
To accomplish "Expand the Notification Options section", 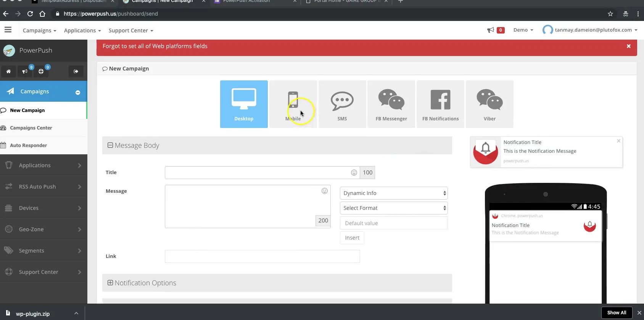I will pos(110,283).
